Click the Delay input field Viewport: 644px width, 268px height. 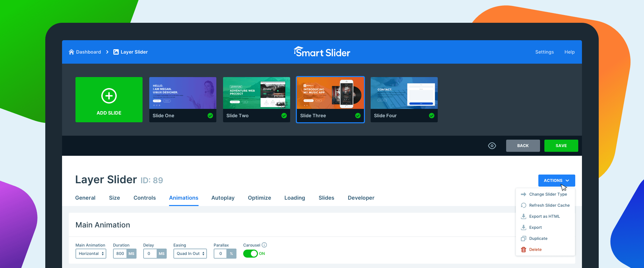pyautogui.click(x=150, y=254)
